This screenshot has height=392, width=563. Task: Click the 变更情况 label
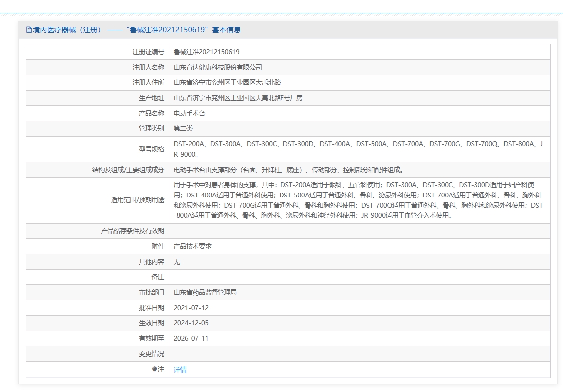(152, 354)
